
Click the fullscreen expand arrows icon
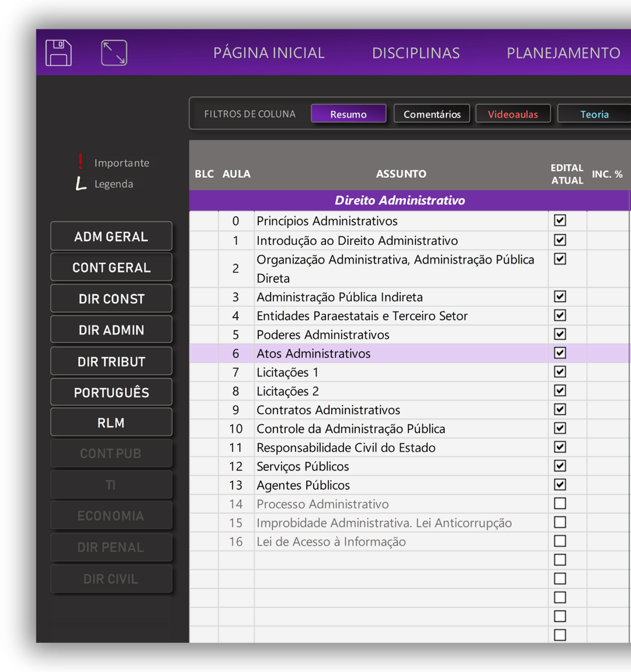point(114,53)
